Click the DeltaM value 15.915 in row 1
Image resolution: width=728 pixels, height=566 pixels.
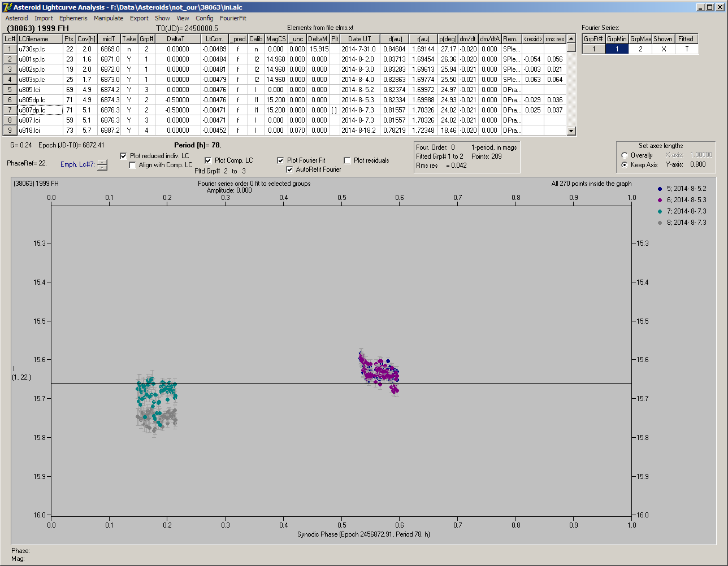pos(318,49)
